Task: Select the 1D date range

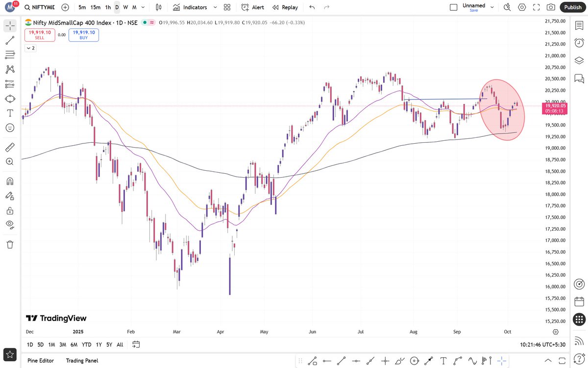Action: click(x=30, y=345)
